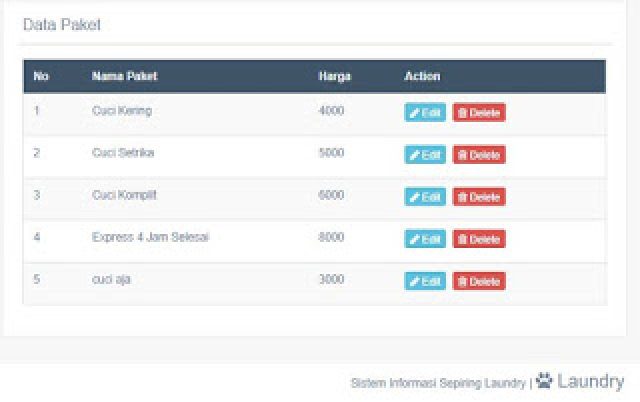The height and width of the screenshot is (402, 640).
Task: Click row number 2 in the No column
Action: click(37, 153)
